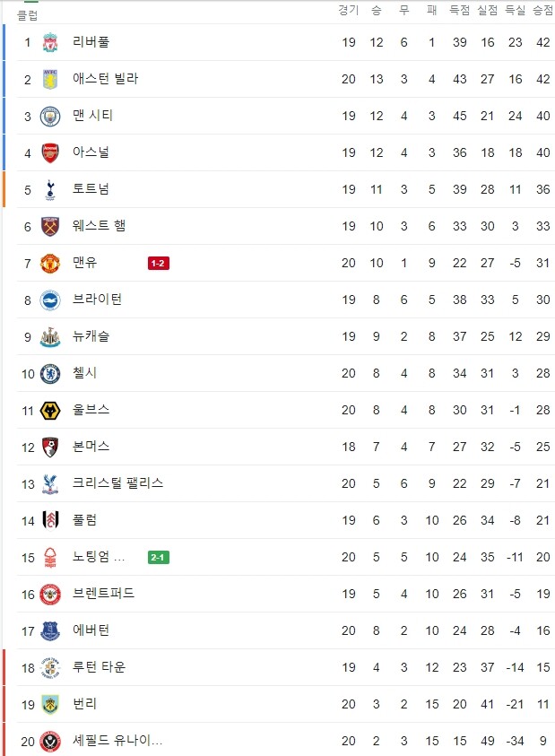This screenshot has height=756, width=555.
Task: Open the Wolves wolf-head badge icon
Action: [50, 411]
